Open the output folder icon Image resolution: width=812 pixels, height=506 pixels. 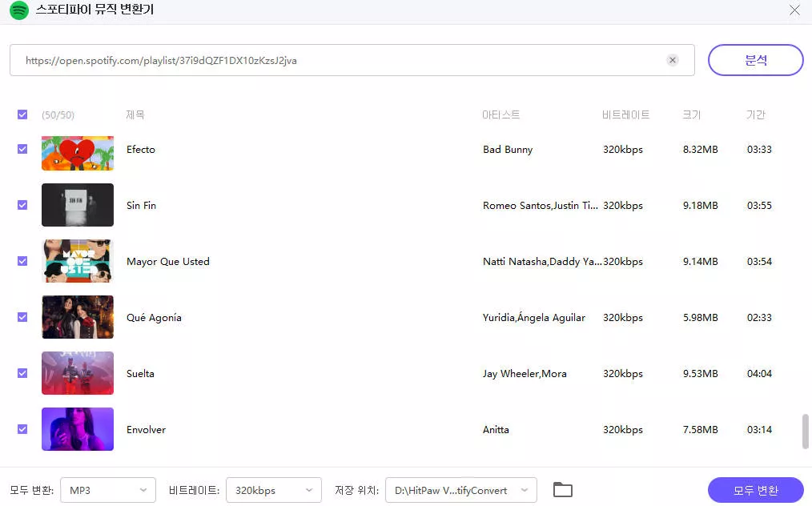tap(562, 489)
